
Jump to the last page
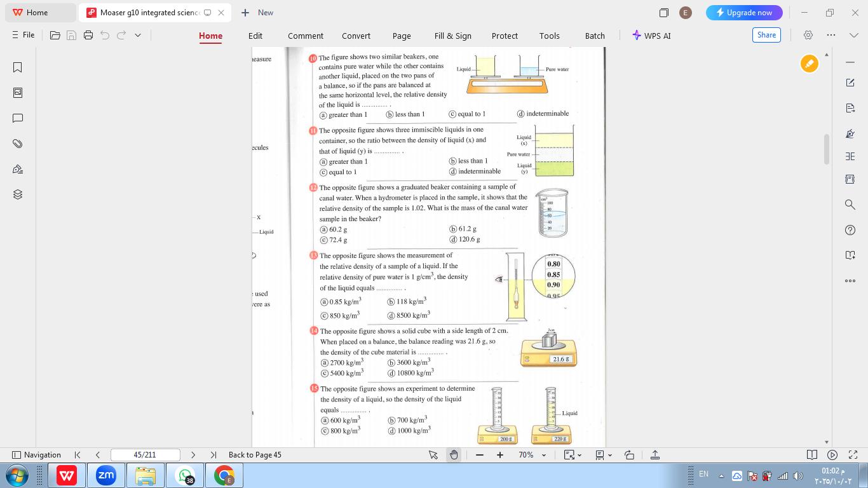214,455
